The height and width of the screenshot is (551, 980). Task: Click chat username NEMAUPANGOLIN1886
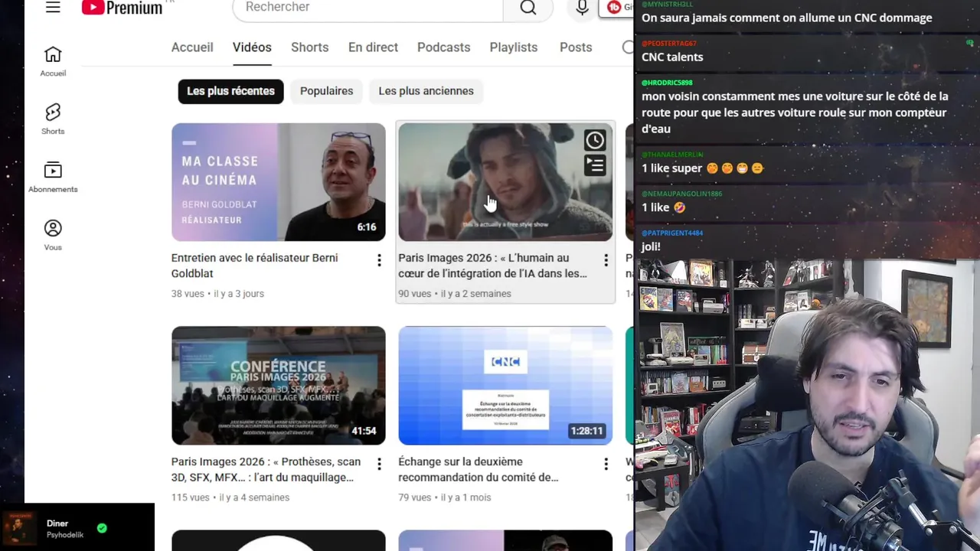point(682,194)
